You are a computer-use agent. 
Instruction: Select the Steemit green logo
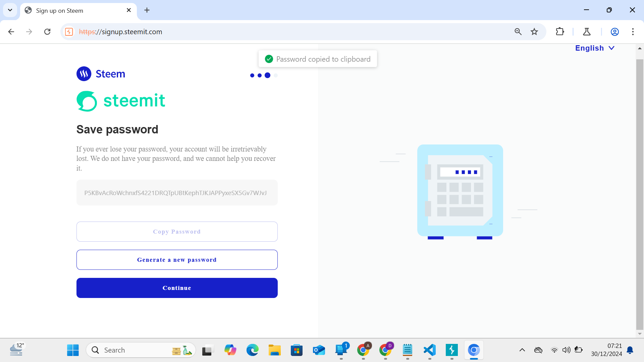(x=120, y=100)
